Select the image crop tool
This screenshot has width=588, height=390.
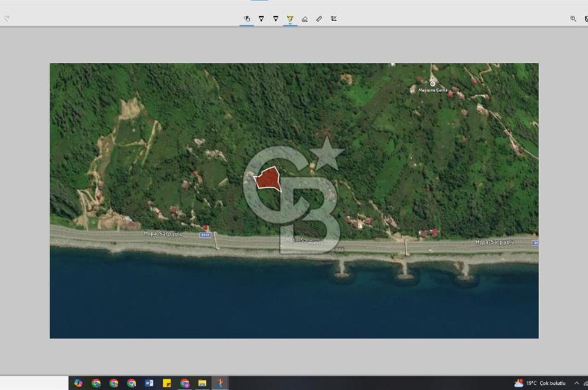tap(334, 18)
